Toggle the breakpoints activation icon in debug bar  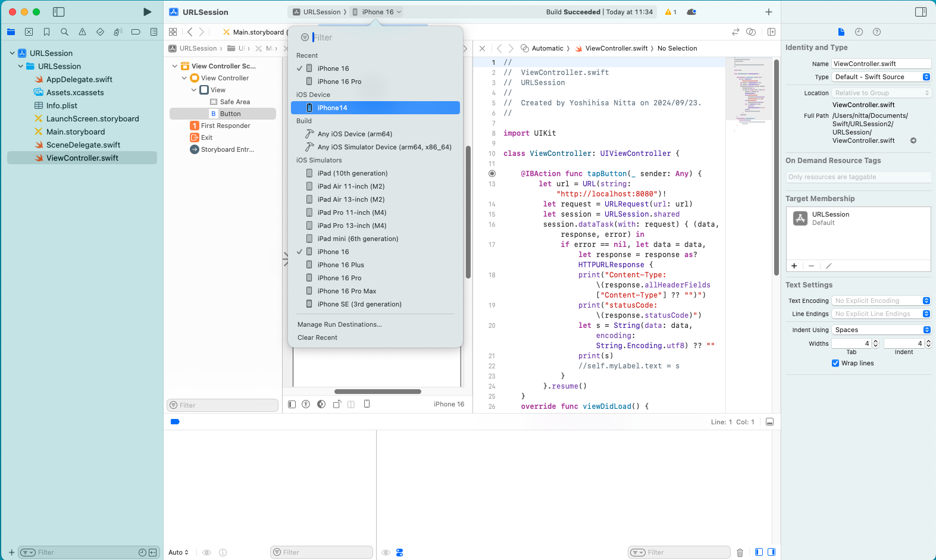click(175, 422)
